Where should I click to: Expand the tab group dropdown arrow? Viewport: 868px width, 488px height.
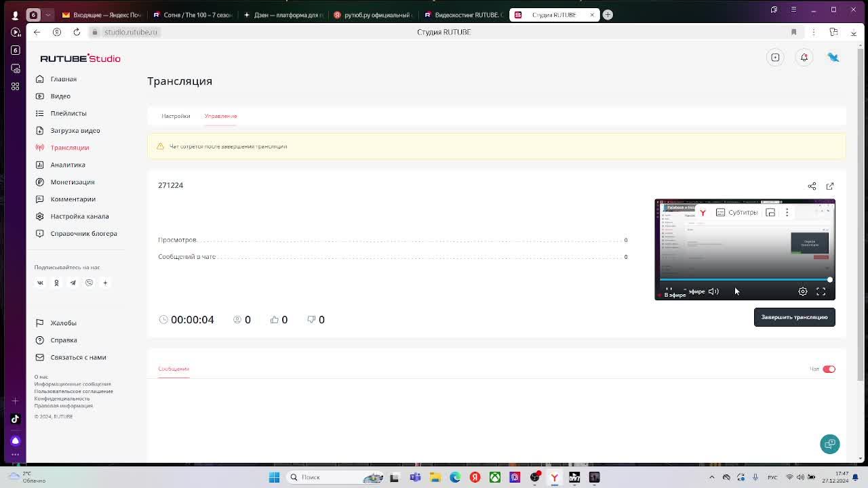tap(47, 14)
